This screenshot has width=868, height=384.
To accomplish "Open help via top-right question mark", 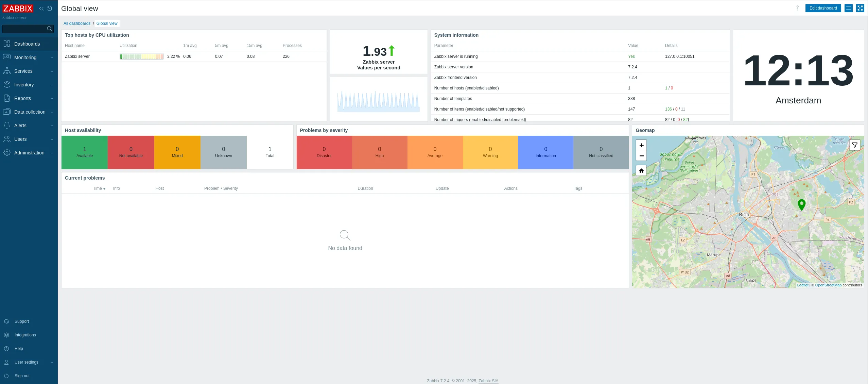I will [797, 8].
